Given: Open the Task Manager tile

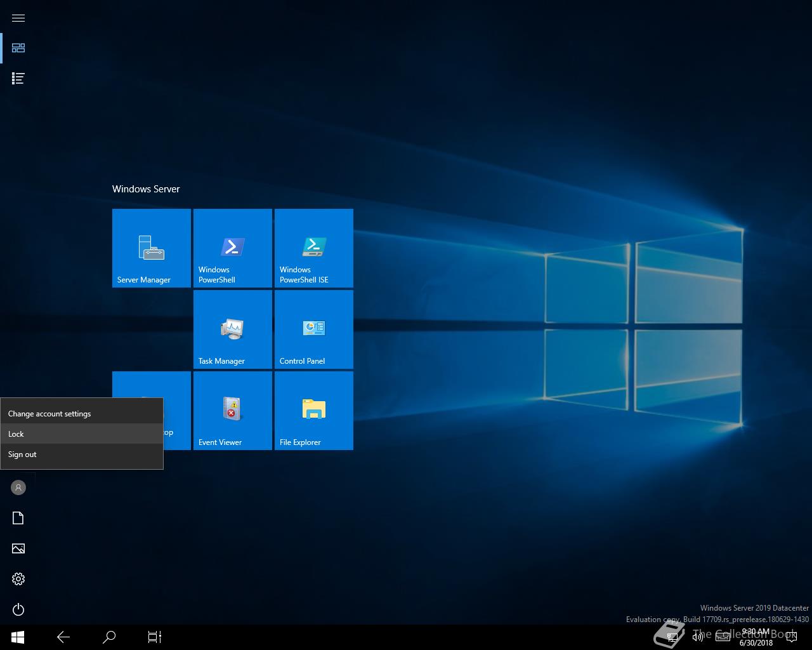Looking at the screenshot, I should pyautogui.click(x=233, y=329).
